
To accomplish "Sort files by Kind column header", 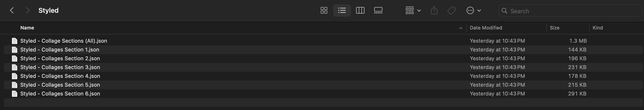I will click(x=598, y=28).
